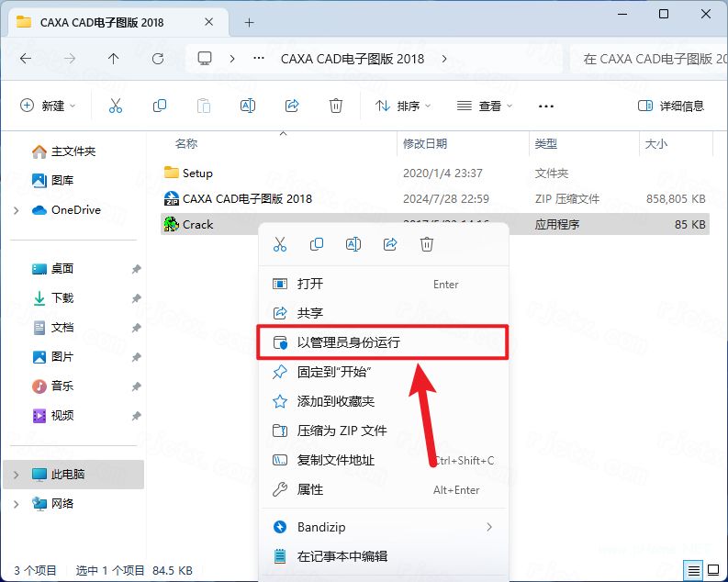This screenshot has width=728, height=582.
Task: Expand the chevron after the PC icon
Action: (x=232, y=59)
